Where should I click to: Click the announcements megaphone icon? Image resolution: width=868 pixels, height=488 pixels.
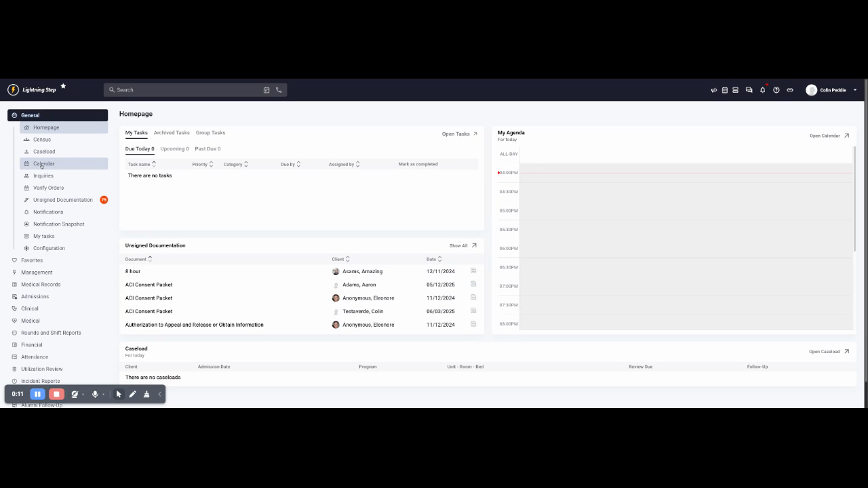click(713, 89)
